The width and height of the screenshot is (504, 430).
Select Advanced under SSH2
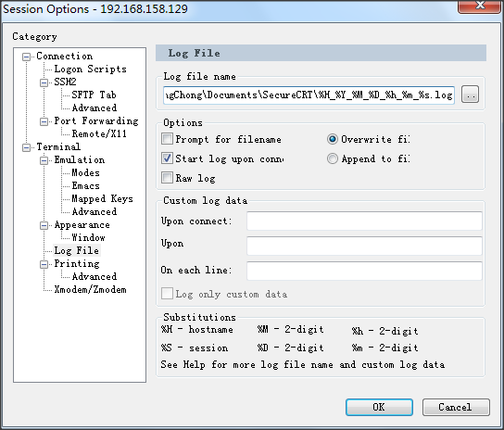(94, 107)
